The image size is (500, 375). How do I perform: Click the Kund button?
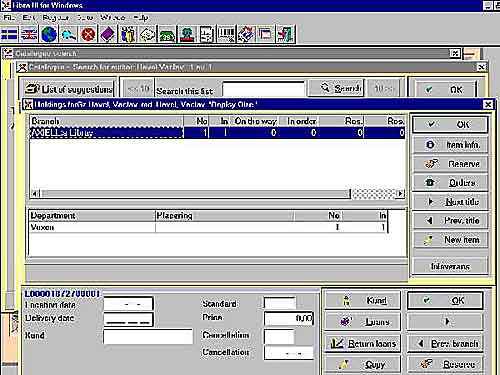[363, 300]
